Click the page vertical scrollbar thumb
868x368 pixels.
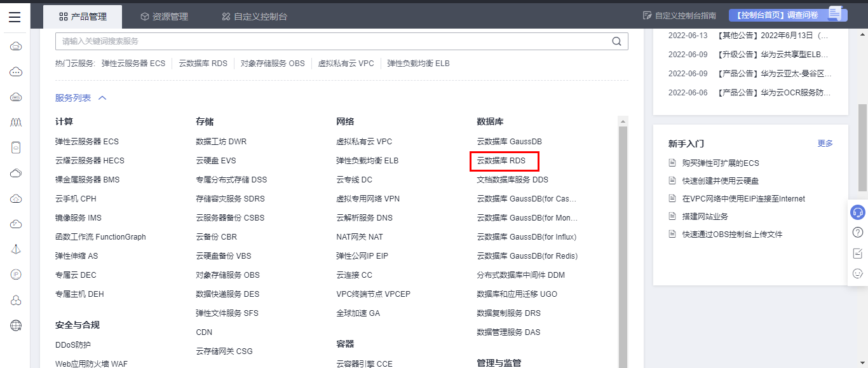(x=863, y=147)
